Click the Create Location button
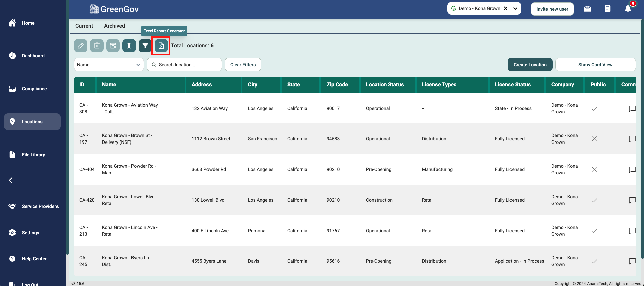This screenshot has width=644, height=286. [x=530, y=65]
